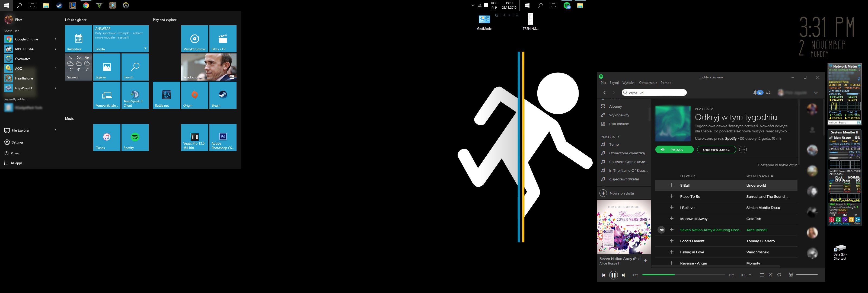Expand MPC-HC x64 jump list arrow

pyautogui.click(x=56, y=49)
